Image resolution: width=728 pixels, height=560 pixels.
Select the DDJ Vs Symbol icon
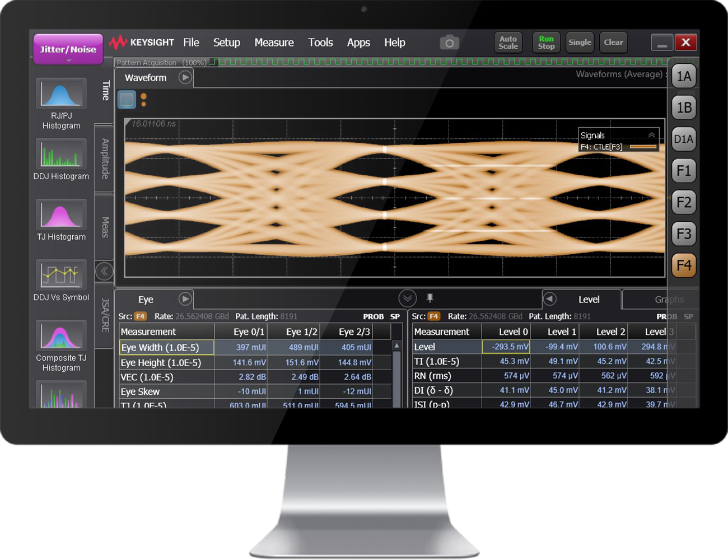61,274
